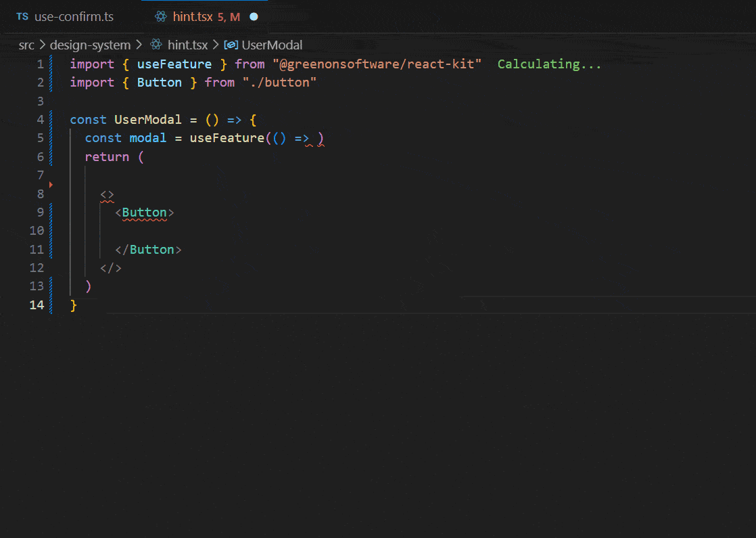The height and width of the screenshot is (538, 756).
Task: Click the opening <Button> tag on line 9
Action: (x=145, y=212)
